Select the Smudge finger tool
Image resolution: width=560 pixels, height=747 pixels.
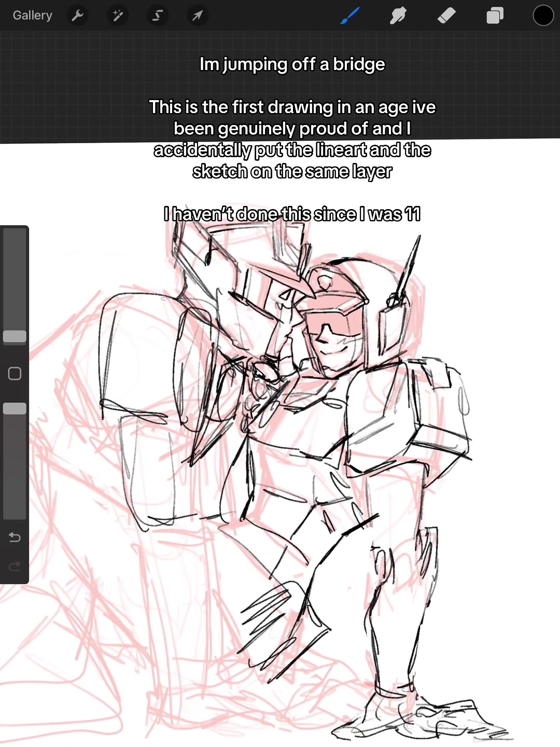tap(398, 16)
